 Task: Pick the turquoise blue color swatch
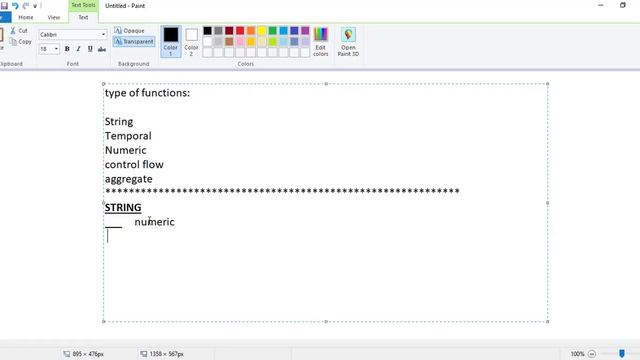point(284,31)
